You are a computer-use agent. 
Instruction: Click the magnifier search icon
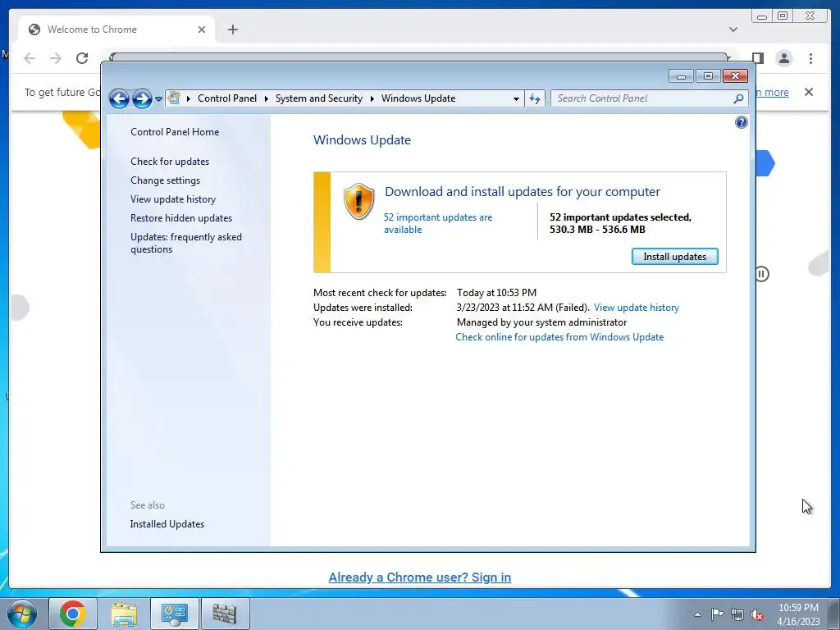click(738, 98)
